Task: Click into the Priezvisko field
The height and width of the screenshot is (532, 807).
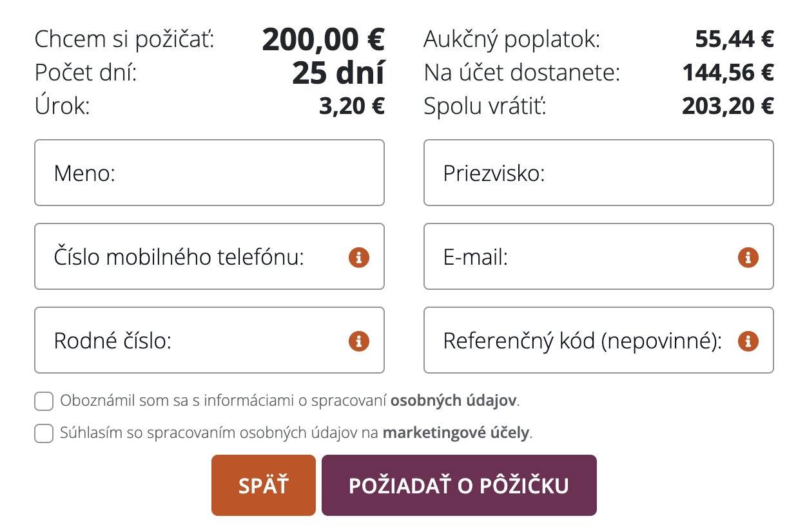Action: click(x=598, y=173)
